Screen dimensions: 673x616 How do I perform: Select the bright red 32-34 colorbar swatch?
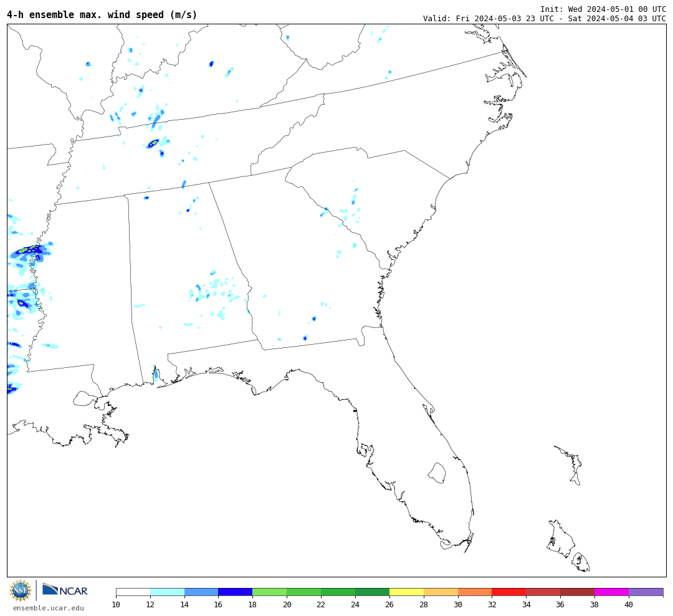[x=509, y=592]
